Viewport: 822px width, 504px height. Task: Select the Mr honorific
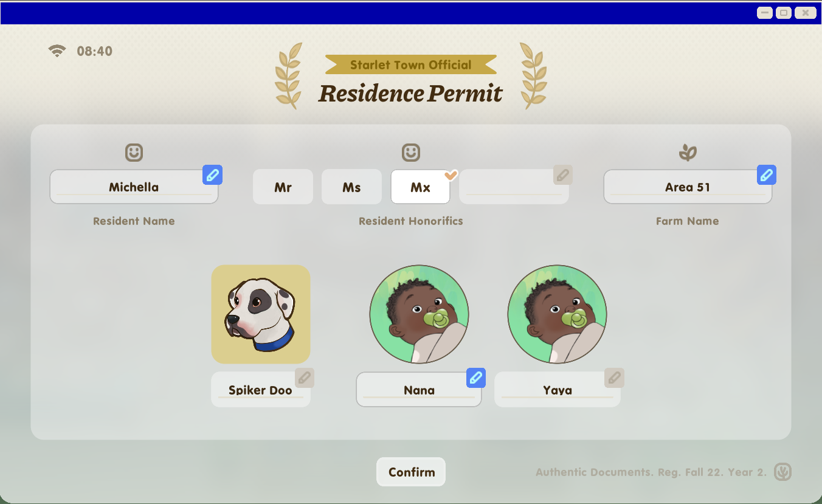pyautogui.click(x=283, y=187)
